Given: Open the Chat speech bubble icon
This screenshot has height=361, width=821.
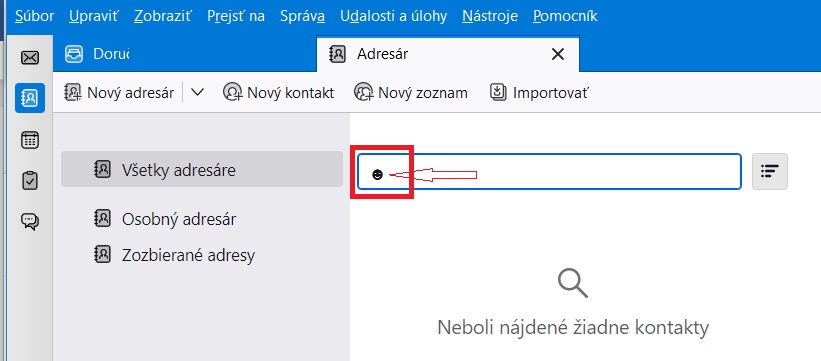Looking at the screenshot, I should coord(30,222).
